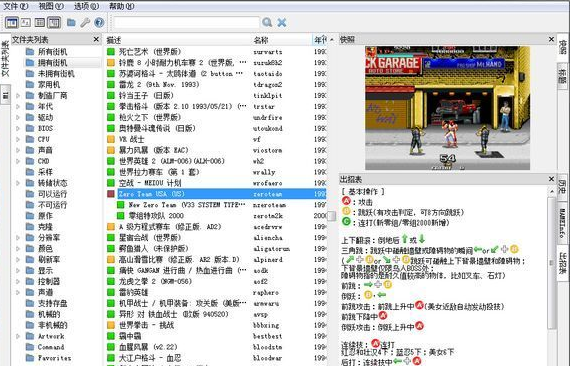This screenshot has height=366, width=570.
Task: Click the game list vertical scrollbar thumb
Action: (x=331, y=216)
